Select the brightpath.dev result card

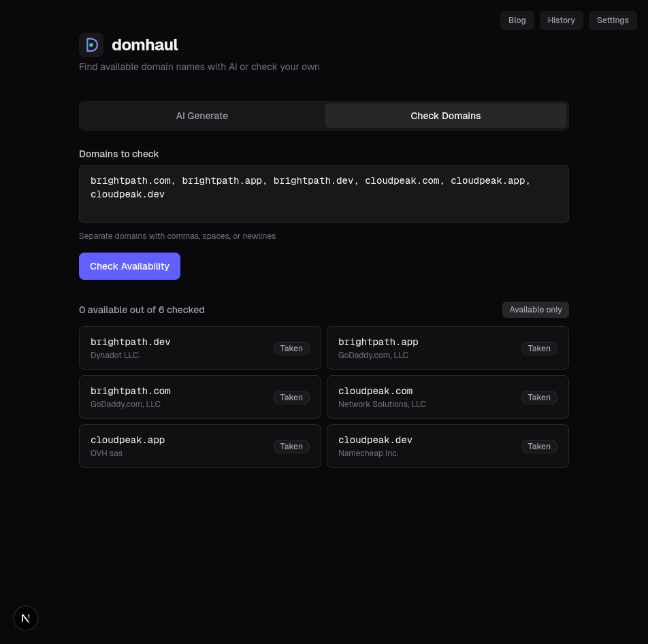pyautogui.click(x=200, y=348)
